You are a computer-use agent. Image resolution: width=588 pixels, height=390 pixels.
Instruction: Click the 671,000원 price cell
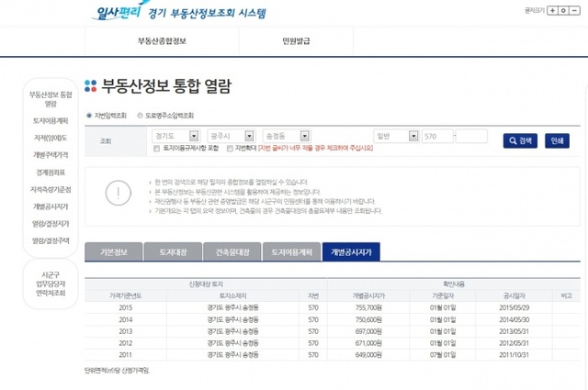point(368,343)
